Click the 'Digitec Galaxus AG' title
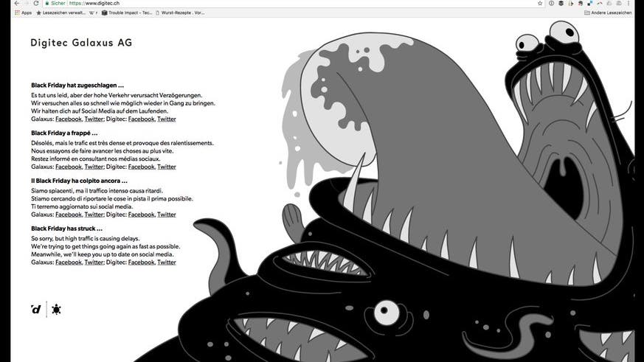The image size is (644, 362). 81,43
